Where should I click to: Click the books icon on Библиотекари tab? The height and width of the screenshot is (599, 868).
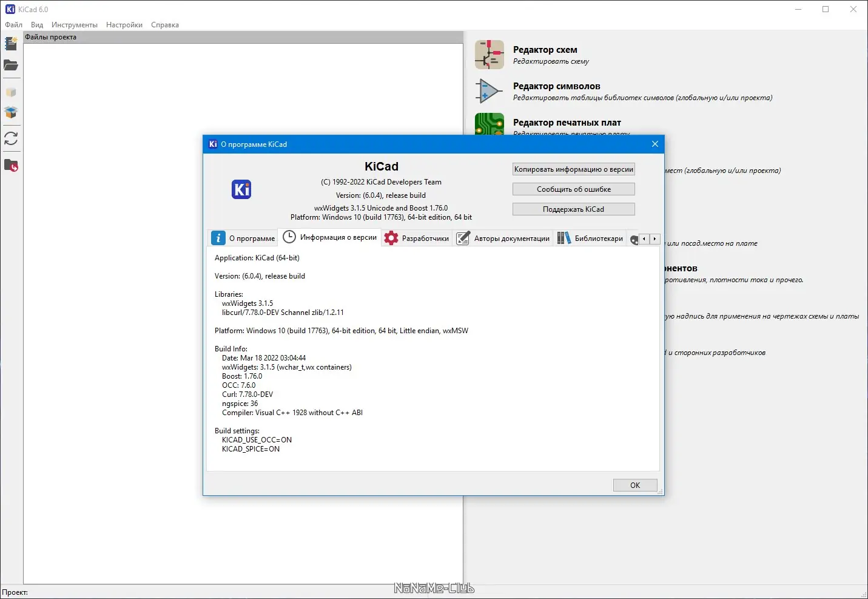click(564, 238)
